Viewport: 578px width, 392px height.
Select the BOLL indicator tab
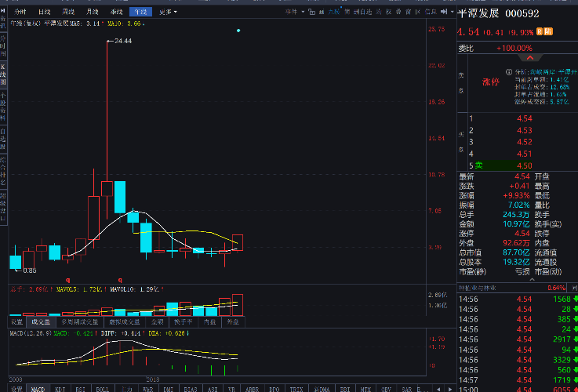(102, 388)
